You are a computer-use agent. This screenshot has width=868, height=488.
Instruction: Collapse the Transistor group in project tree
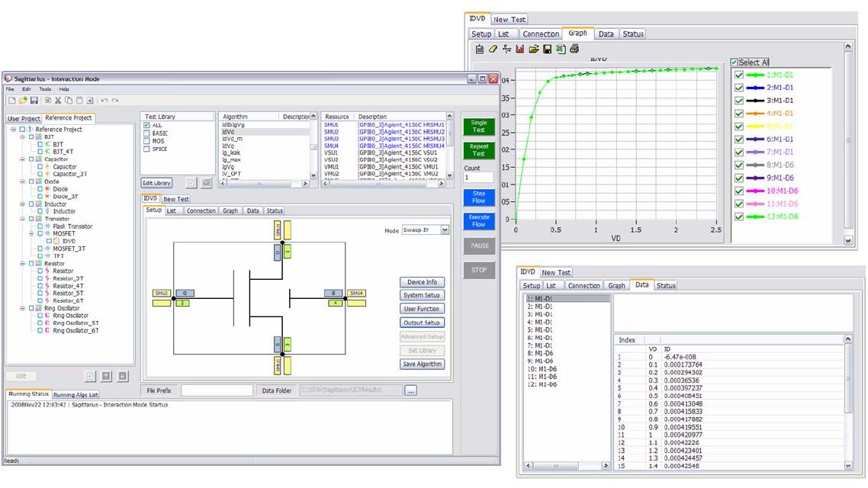[x=22, y=219]
